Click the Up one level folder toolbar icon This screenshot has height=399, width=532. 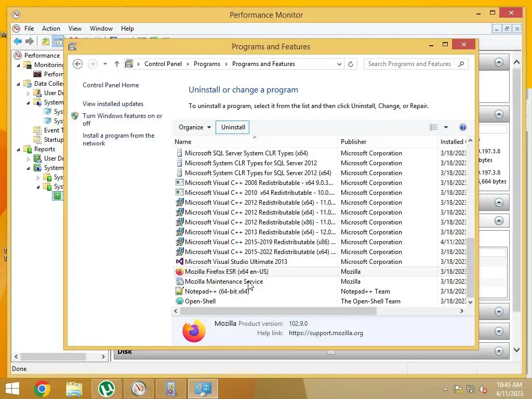tap(46, 42)
